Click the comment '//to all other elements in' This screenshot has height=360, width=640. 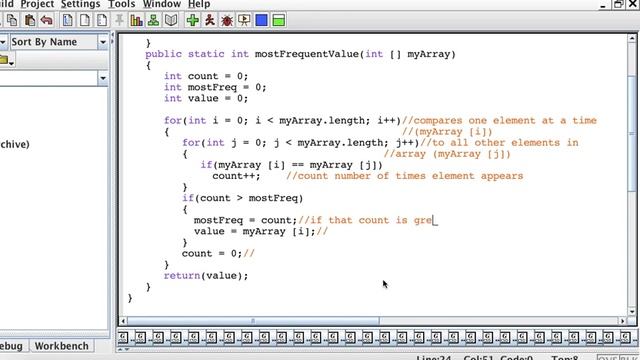[499, 142]
